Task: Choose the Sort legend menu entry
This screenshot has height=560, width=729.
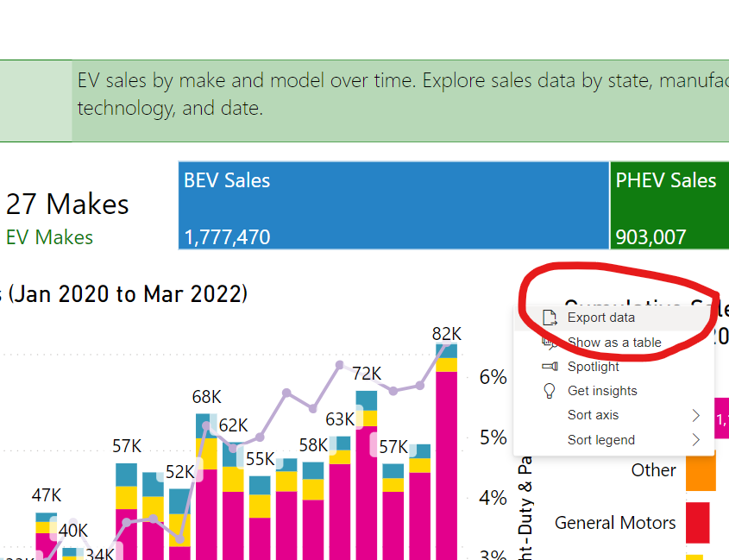Action: pyautogui.click(x=600, y=440)
